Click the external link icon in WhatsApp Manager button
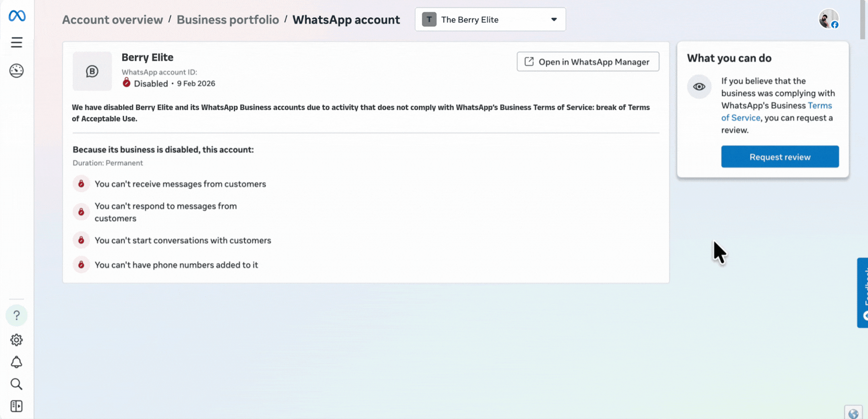This screenshot has width=868, height=419. (x=529, y=62)
